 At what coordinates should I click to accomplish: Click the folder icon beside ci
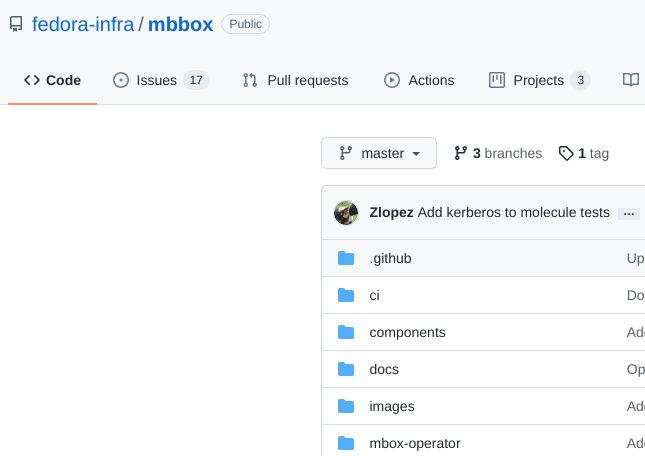pyautogui.click(x=346, y=295)
